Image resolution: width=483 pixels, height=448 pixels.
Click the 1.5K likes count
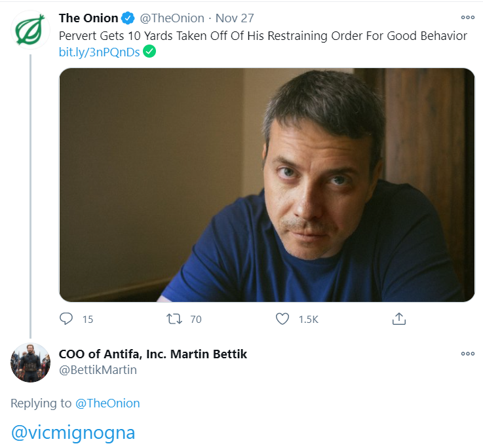(x=308, y=319)
